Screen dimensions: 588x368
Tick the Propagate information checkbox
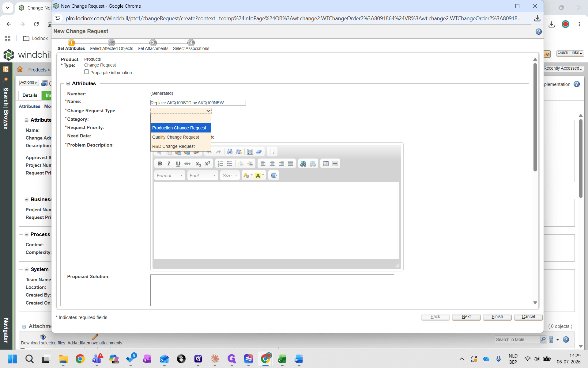(x=87, y=72)
